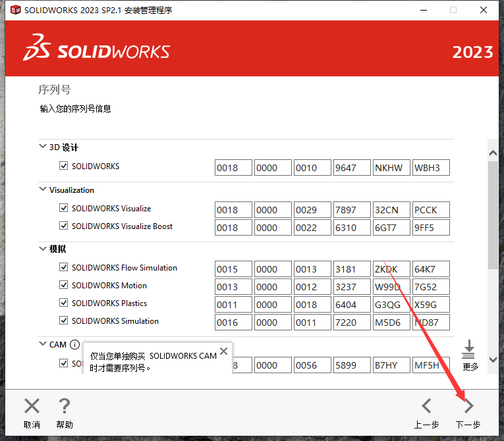
Task: Click scrollbar down arrow
Action: (x=493, y=360)
